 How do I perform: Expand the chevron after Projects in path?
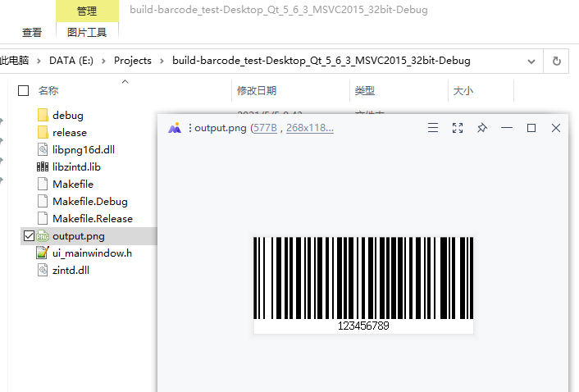pos(162,61)
